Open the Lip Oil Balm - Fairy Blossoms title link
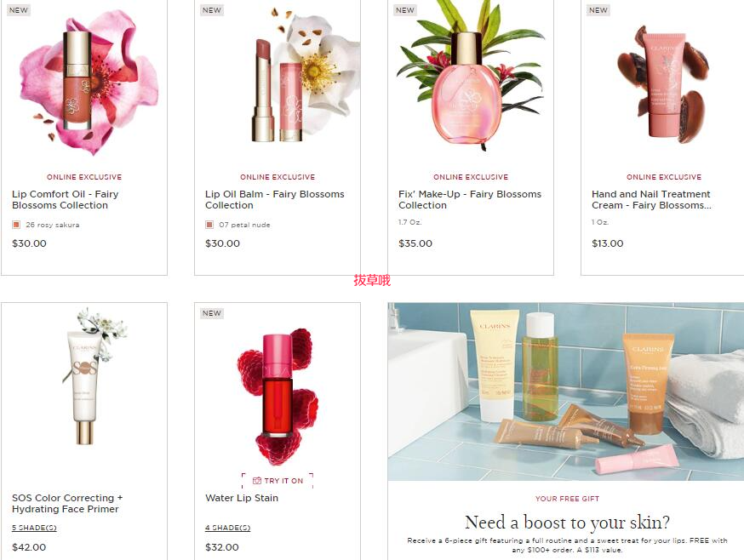744x560 pixels. pos(275,200)
